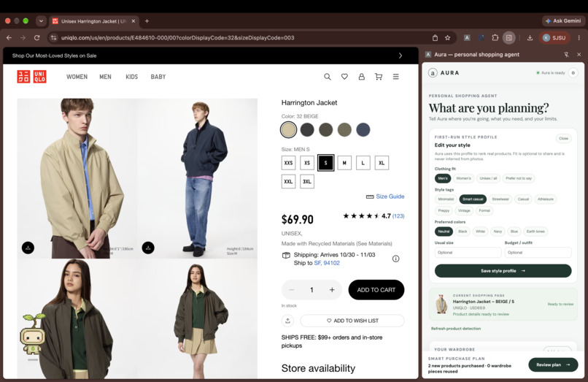Click Ask Gemini button
The image size is (588, 382).
(563, 21)
